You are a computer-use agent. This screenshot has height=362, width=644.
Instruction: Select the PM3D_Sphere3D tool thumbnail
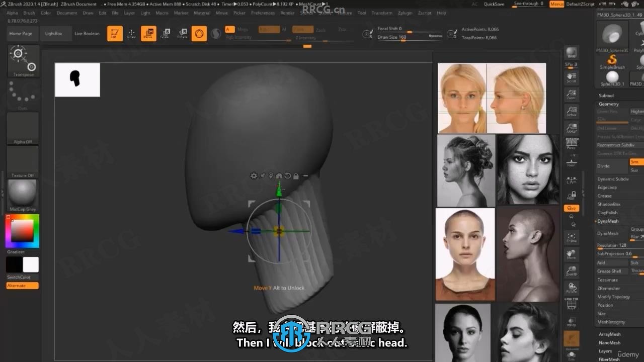pos(612,37)
